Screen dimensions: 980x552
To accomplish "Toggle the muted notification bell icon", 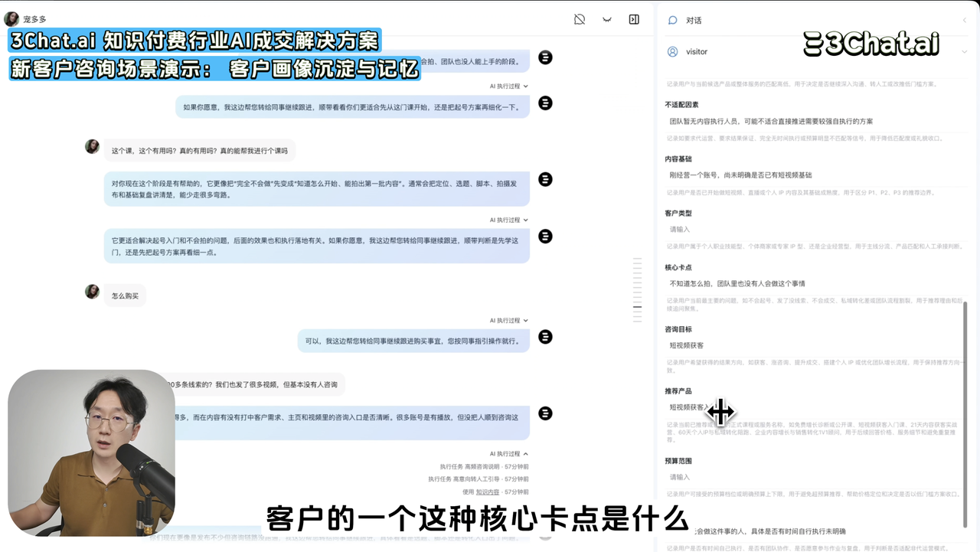I will pos(580,19).
